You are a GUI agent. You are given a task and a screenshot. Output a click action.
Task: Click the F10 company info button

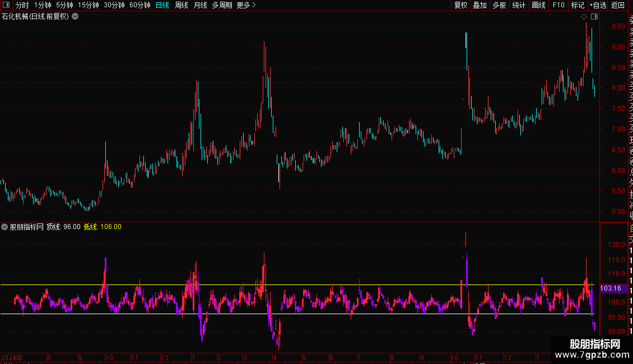[558, 5]
